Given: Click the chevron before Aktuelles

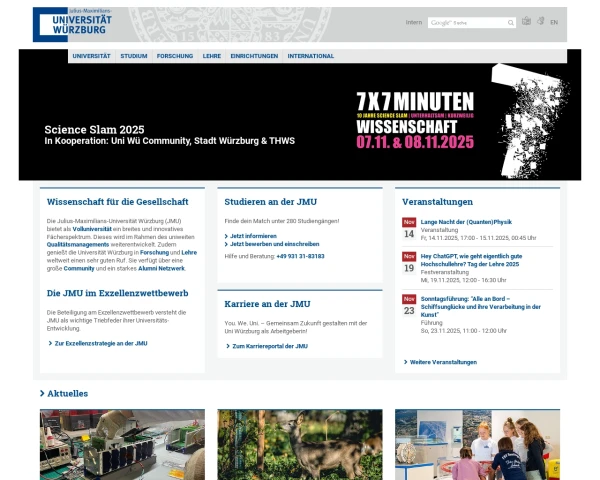Looking at the screenshot, I should 42,393.
